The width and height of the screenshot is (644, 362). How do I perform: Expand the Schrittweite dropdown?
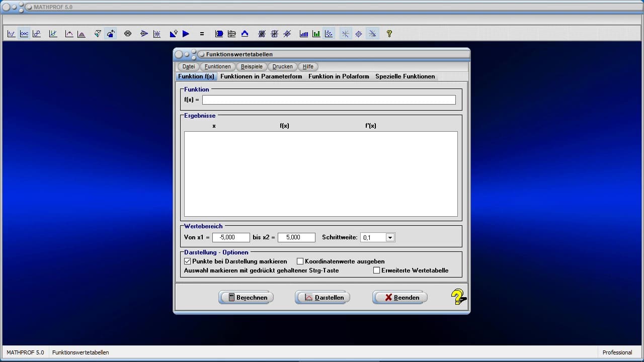pyautogui.click(x=390, y=237)
